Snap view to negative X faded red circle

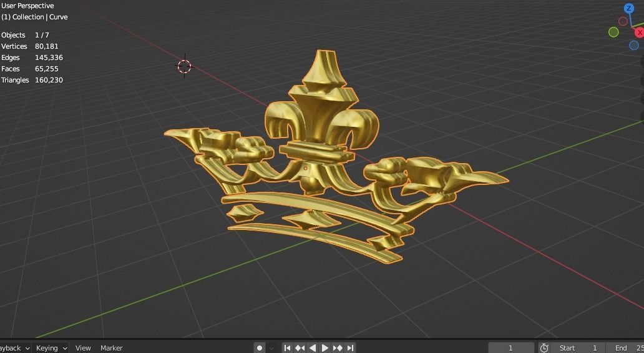[x=623, y=21]
